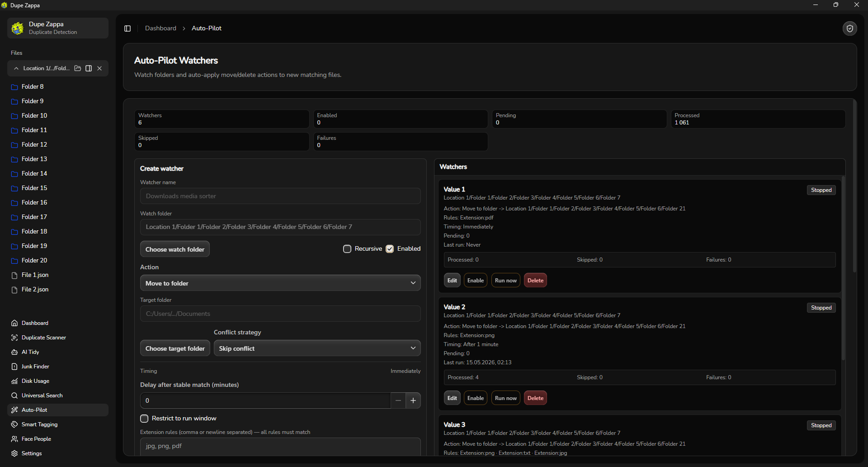Click Stopped badge on Value 1
868x467 pixels.
point(821,190)
